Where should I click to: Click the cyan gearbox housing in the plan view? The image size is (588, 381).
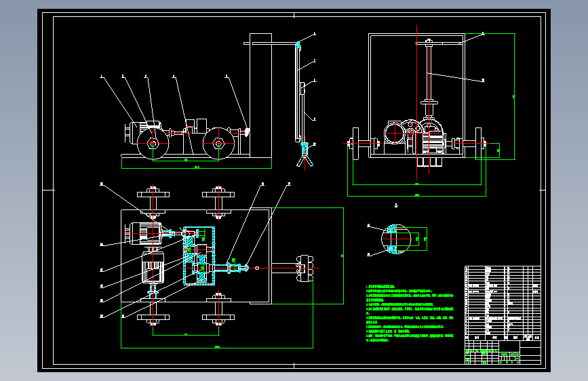pos(199,256)
